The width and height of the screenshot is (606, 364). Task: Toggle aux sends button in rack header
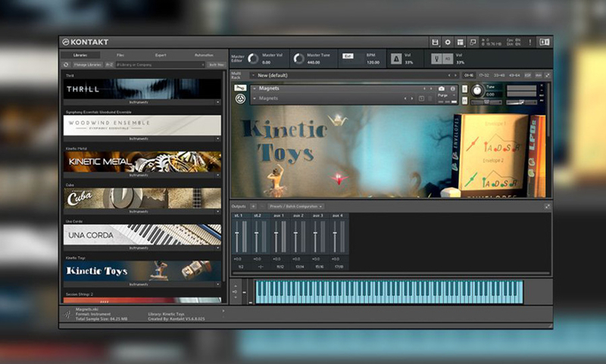click(x=538, y=75)
